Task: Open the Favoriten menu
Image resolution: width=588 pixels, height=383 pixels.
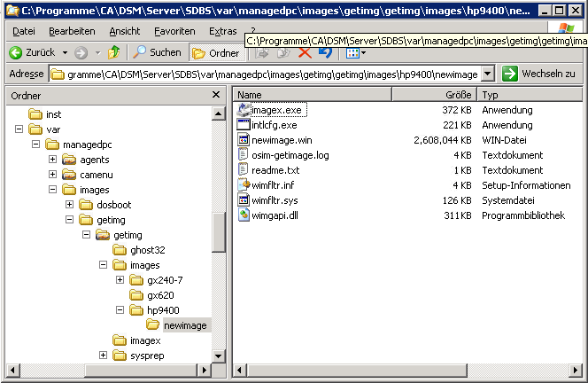Action: click(x=174, y=31)
